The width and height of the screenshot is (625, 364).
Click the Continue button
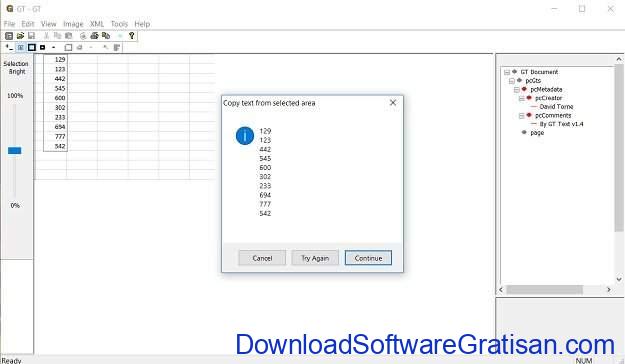[x=368, y=258]
